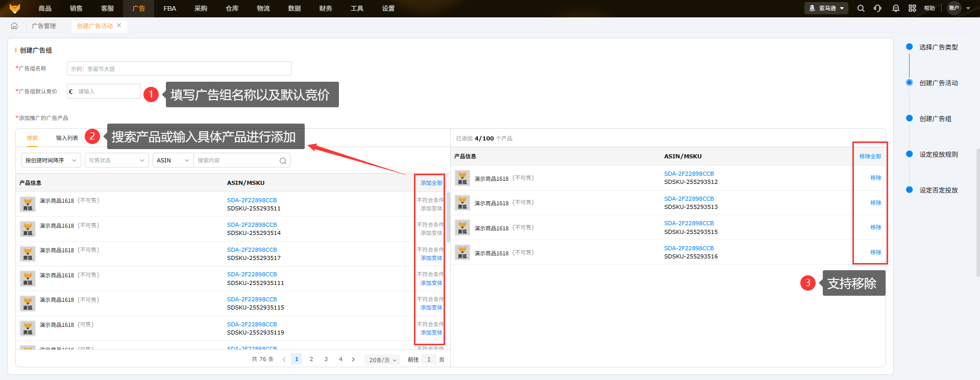Open the 物流 menu

pos(263,8)
